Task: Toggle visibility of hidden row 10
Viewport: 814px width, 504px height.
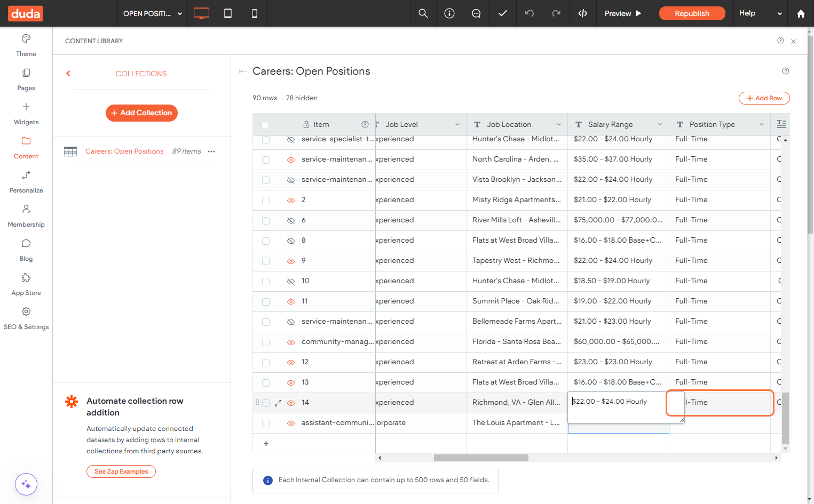Action: [x=291, y=281]
